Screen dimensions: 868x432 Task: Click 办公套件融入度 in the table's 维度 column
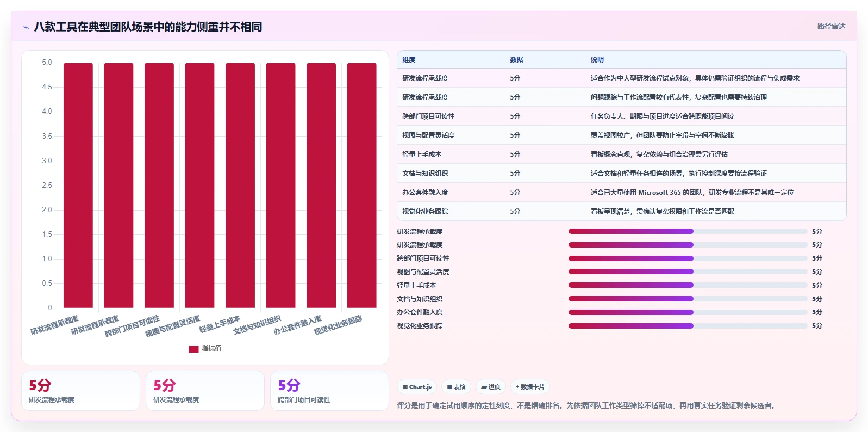[425, 193]
